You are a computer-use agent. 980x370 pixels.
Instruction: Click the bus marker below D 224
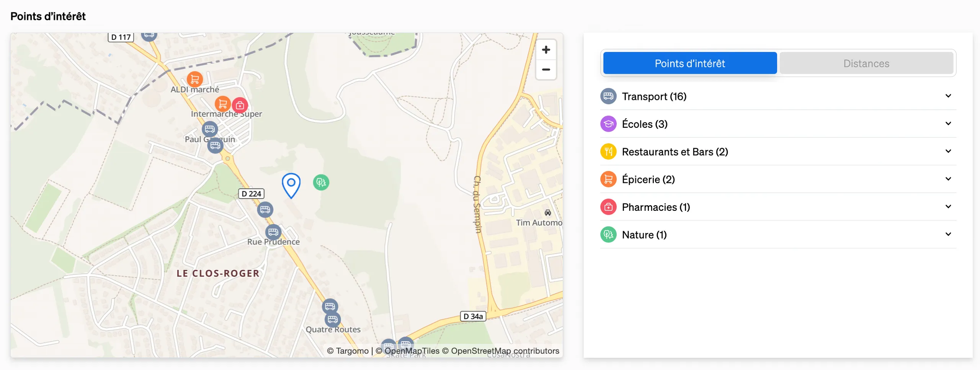pos(265,210)
